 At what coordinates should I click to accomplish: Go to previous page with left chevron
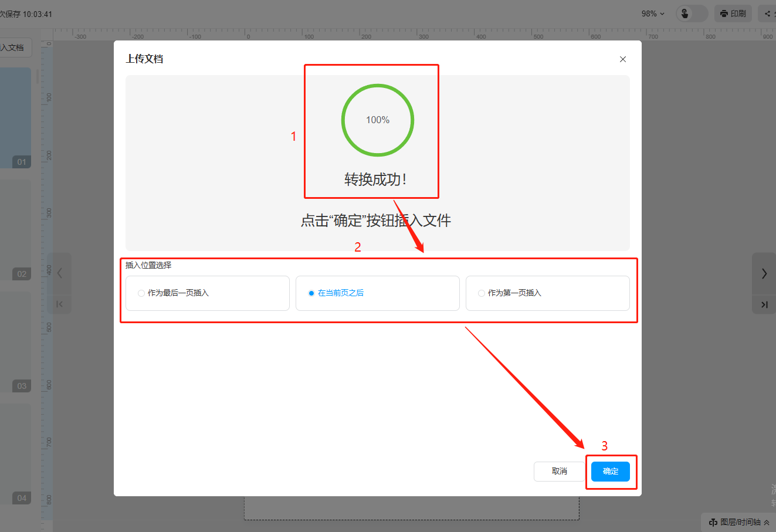pyautogui.click(x=59, y=273)
